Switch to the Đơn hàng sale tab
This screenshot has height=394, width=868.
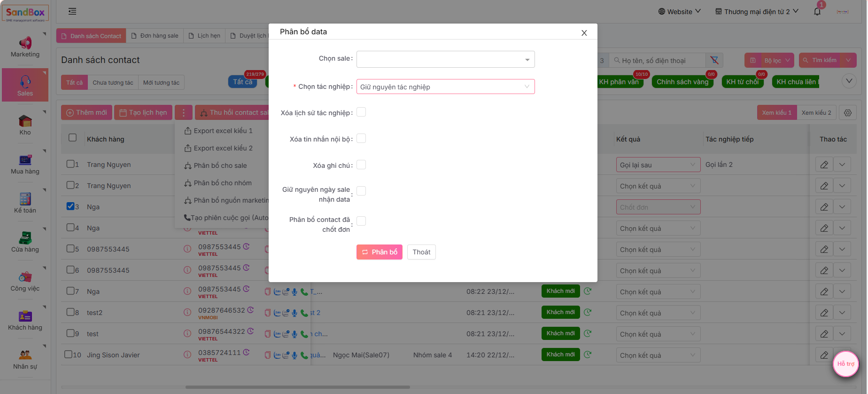(155, 36)
